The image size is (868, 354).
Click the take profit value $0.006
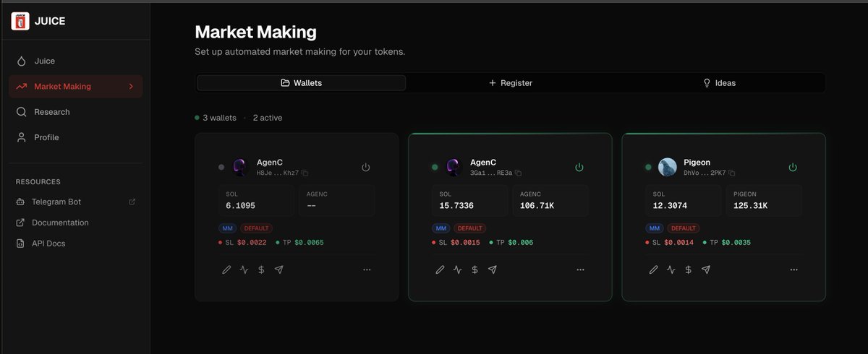click(520, 243)
